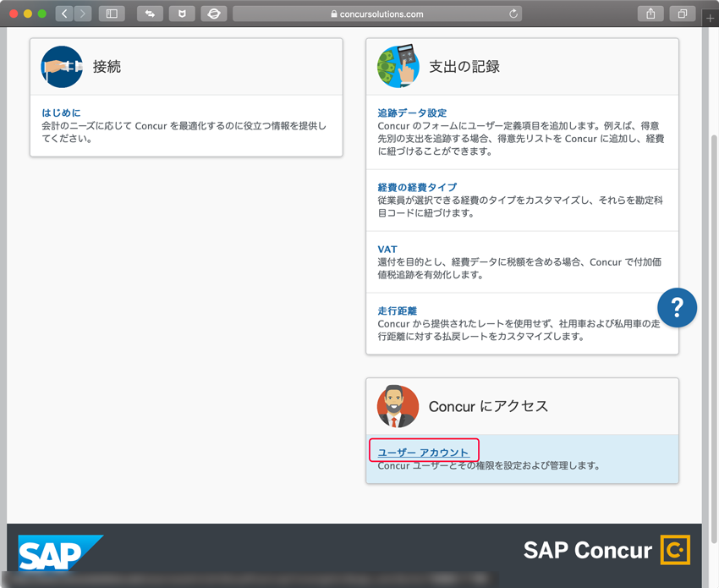Viewport: 719px width, 588px height.
Task: Click the description under 経費の経費タイプ
Action: (x=520, y=206)
